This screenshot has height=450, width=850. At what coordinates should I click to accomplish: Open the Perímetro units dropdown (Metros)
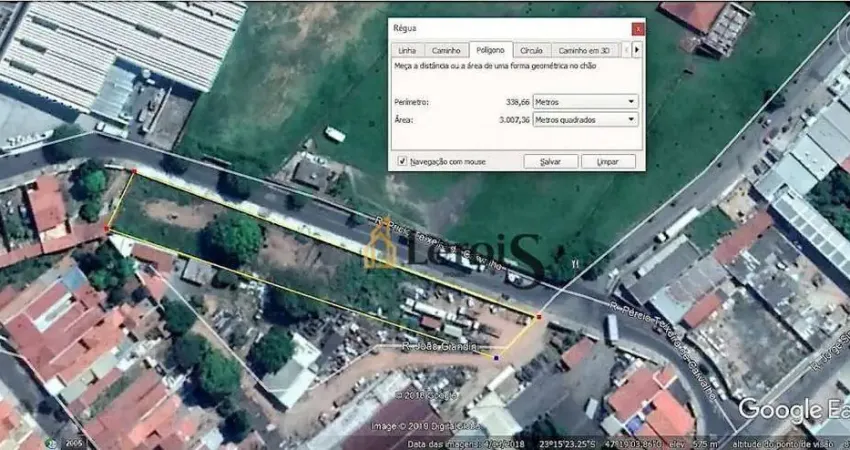[585, 101]
